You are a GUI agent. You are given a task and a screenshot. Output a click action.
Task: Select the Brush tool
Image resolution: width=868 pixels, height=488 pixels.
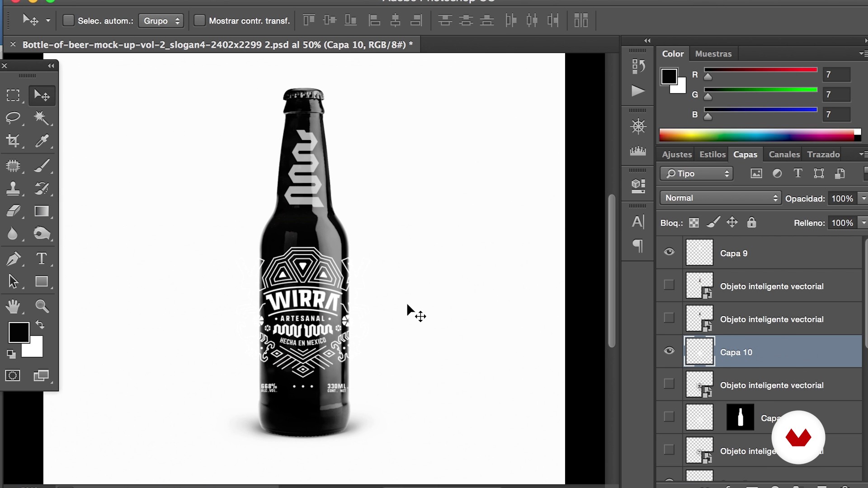pos(42,166)
